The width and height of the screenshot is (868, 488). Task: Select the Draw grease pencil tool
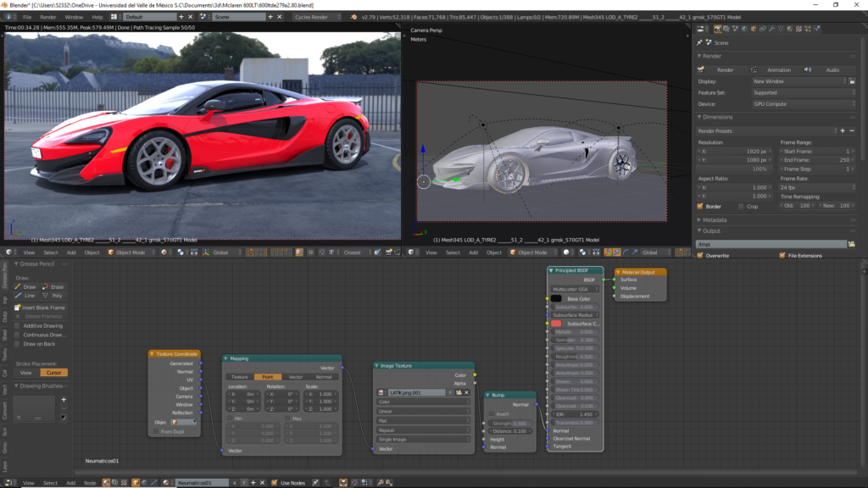click(29, 286)
